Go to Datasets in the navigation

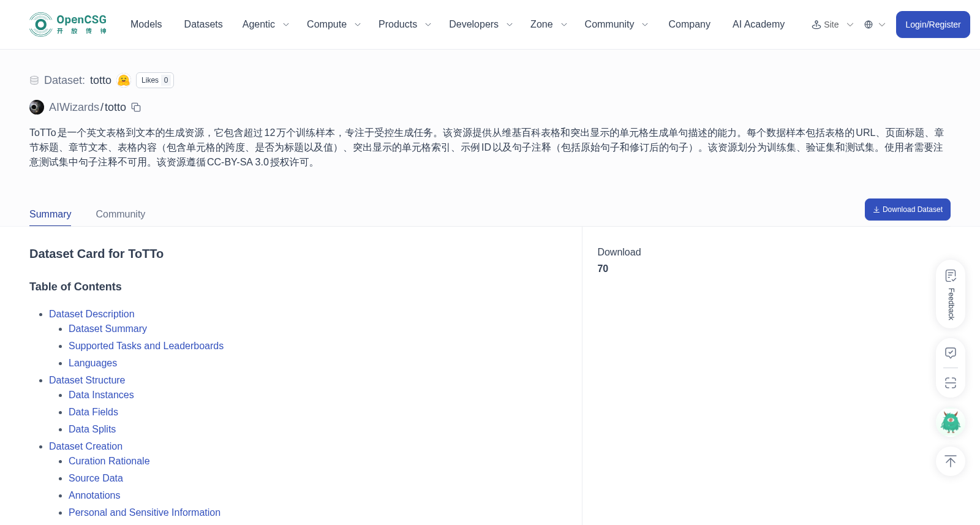pyautogui.click(x=203, y=25)
